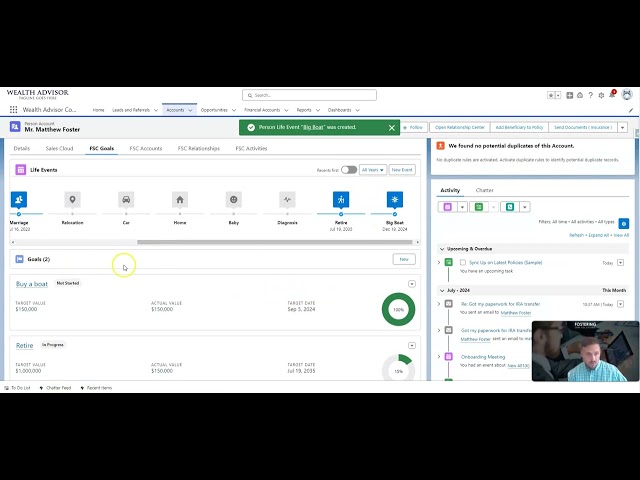Click the Favorites star icon

pos(551,95)
